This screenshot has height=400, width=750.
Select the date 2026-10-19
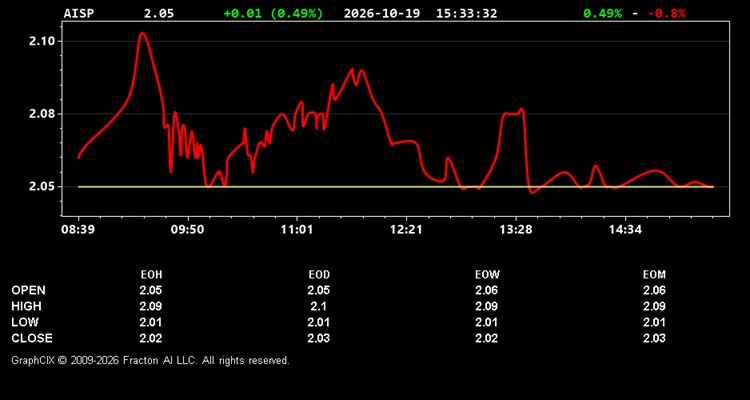tap(382, 13)
